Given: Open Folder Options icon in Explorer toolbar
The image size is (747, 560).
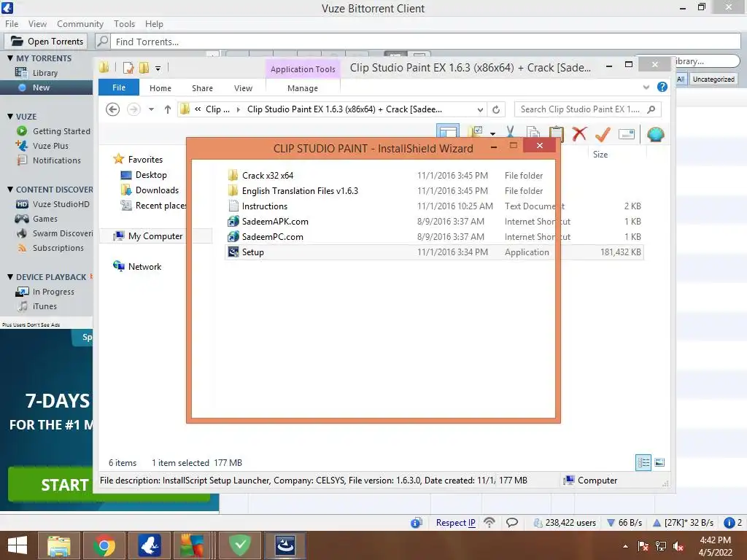Looking at the screenshot, I should point(476,133).
